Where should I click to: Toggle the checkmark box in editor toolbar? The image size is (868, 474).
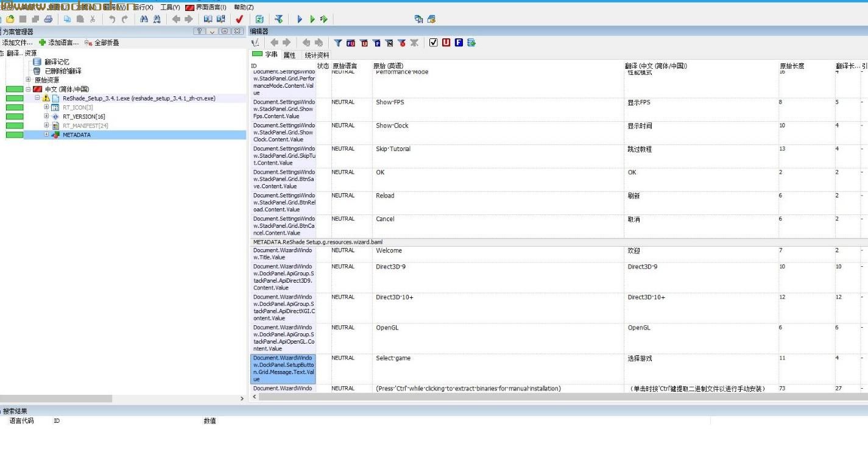click(434, 43)
